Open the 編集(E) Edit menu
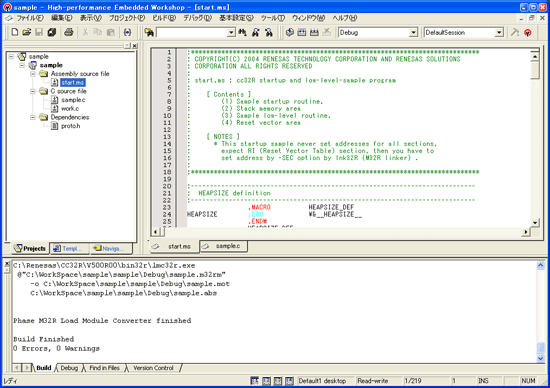Viewport: 550px width, 388px height. (x=62, y=18)
